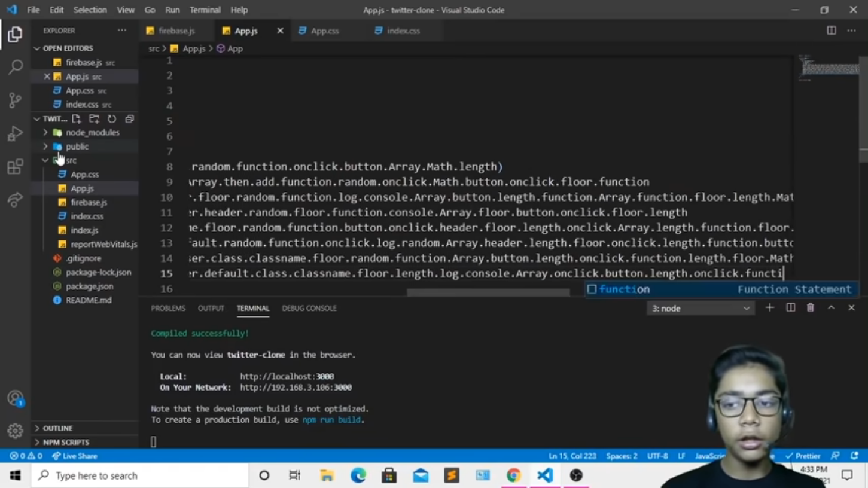Click the line and column indicator Ln 15, Col 223
Image resolution: width=868 pixels, height=488 pixels.
click(572, 456)
